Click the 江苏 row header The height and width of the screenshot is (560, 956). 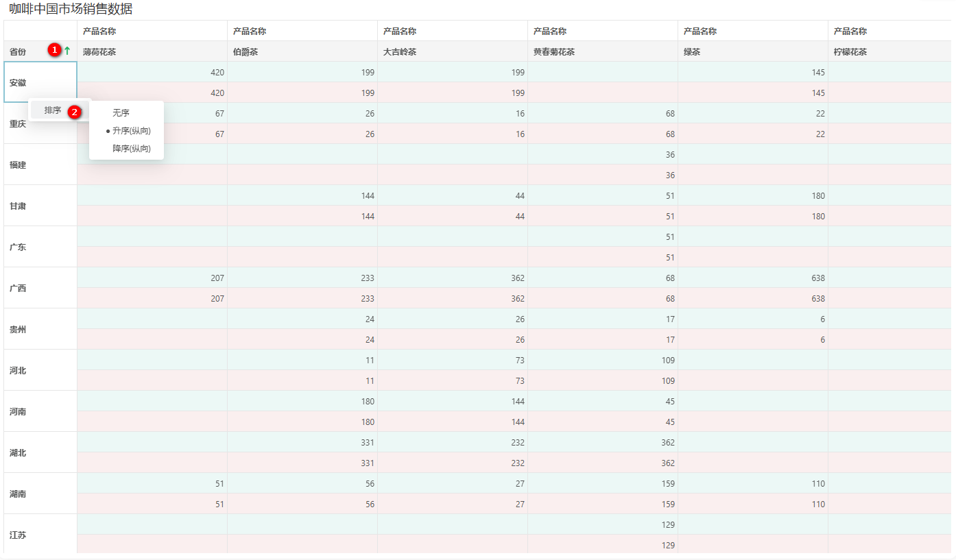tap(40, 534)
